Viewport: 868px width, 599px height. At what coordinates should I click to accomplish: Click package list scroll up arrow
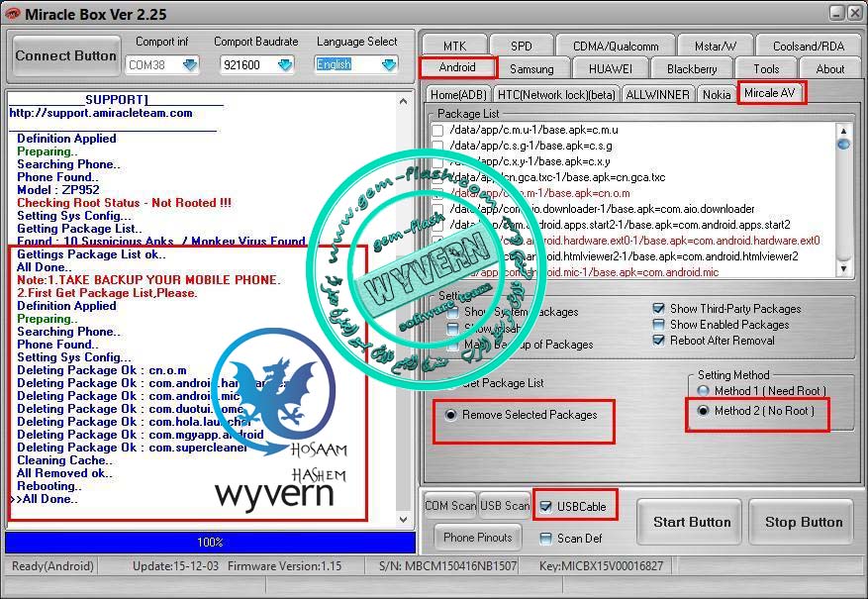pyautogui.click(x=843, y=132)
